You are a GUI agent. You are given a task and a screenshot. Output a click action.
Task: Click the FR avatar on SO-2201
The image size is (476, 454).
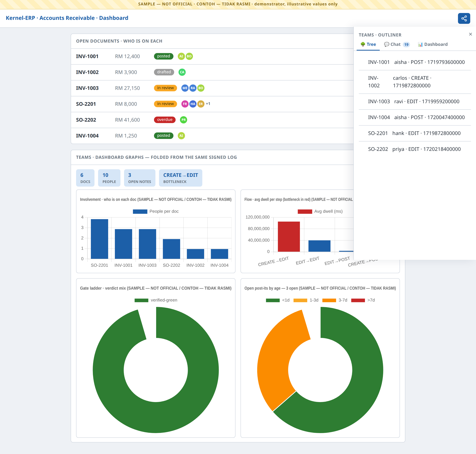(185, 104)
